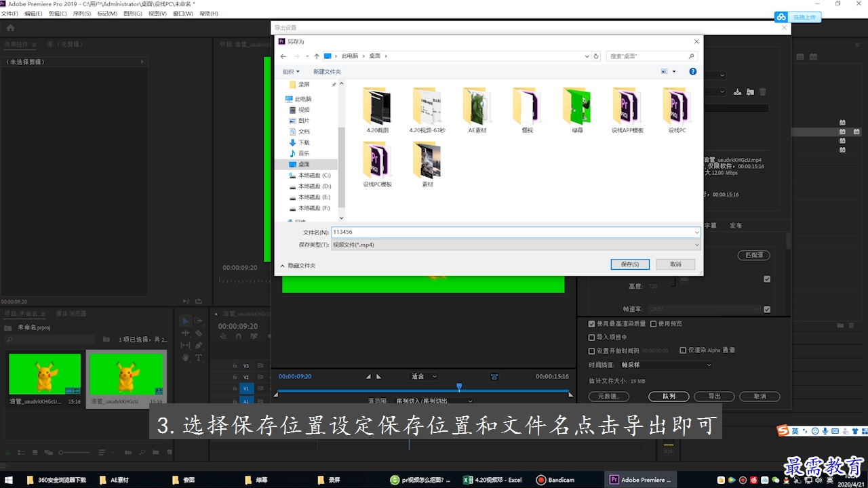Click delete preset trash icon
868x488 pixels.
(x=763, y=92)
